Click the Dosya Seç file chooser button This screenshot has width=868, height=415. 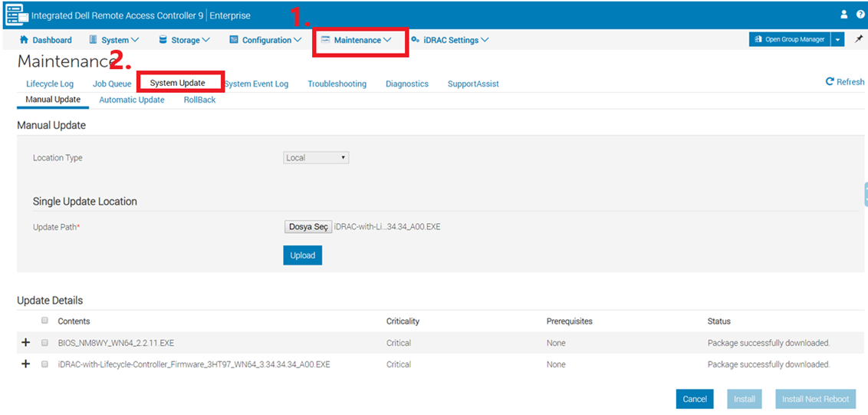point(308,226)
